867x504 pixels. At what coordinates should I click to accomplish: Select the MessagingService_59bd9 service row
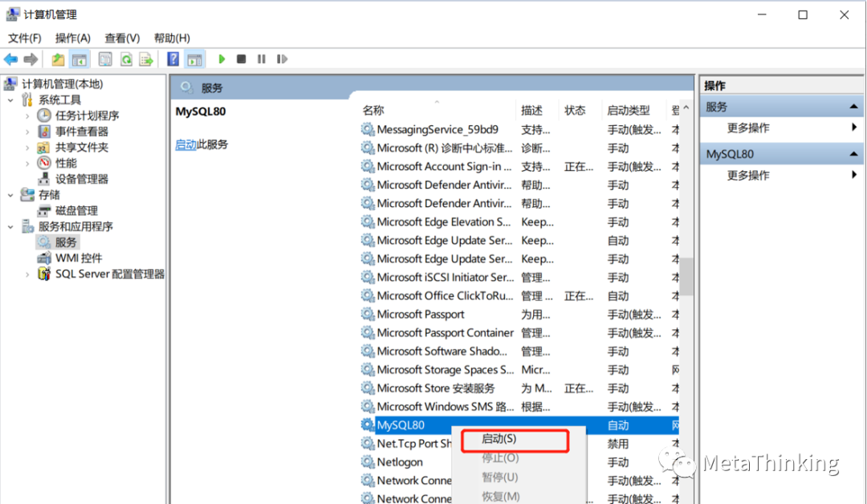[519, 129]
